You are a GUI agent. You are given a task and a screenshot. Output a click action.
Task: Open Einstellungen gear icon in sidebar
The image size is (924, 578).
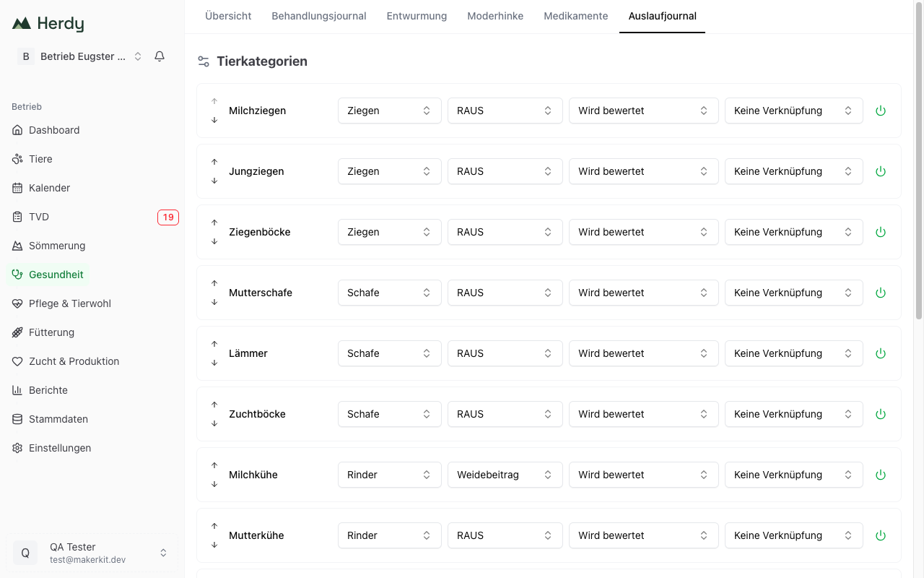pos(17,448)
